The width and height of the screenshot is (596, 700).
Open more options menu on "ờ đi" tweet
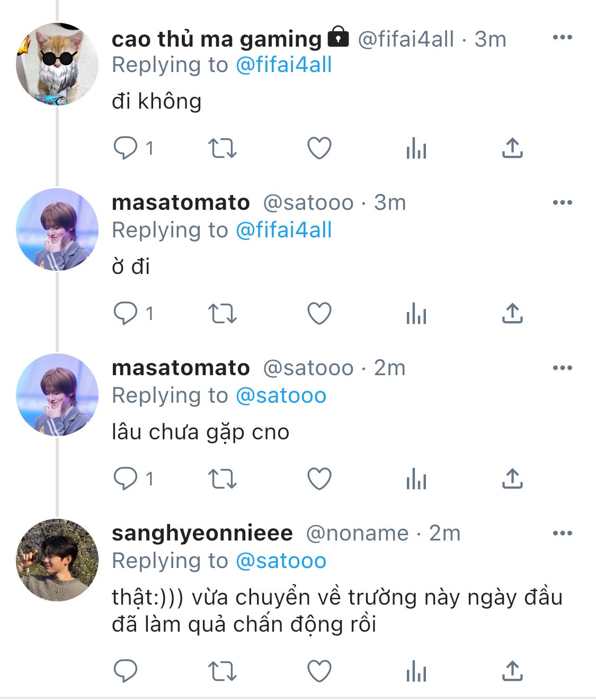pos(562,202)
